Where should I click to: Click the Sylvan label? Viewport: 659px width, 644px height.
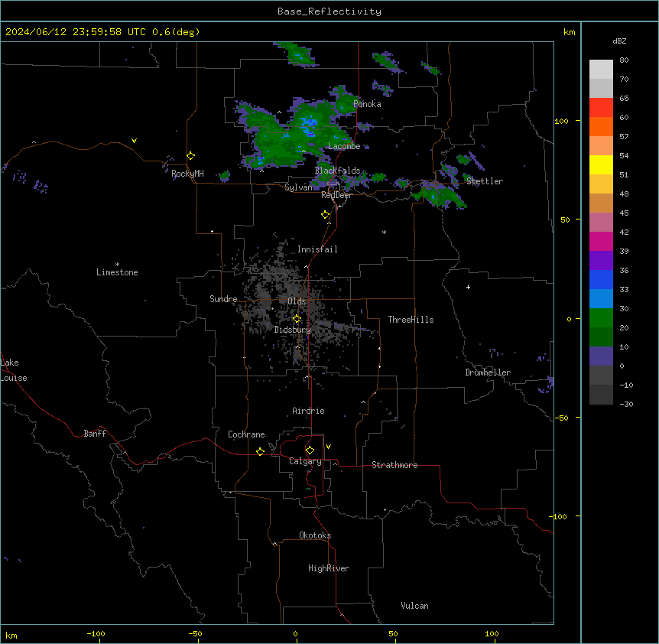click(298, 187)
